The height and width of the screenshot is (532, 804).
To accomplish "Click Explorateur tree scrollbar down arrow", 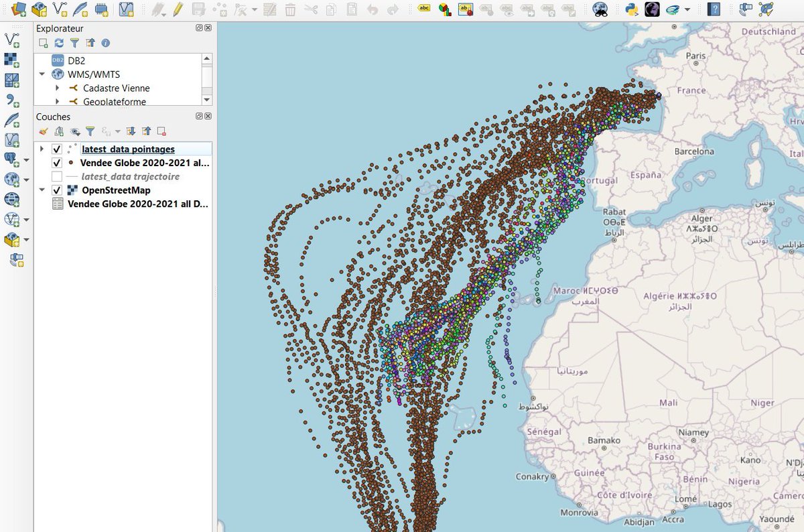I will pos(207,101).
